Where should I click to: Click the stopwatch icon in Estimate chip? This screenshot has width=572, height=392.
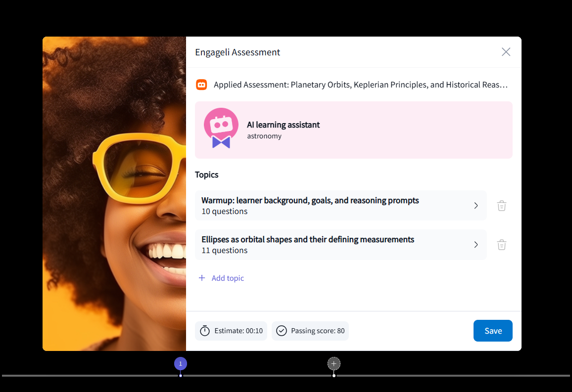(205, 330)
